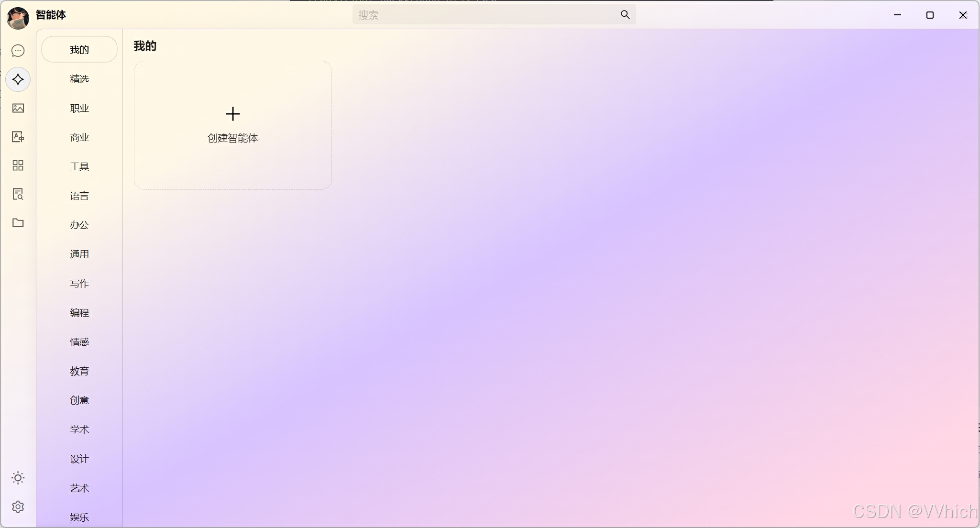
Task: Open the files folder icon in sidebar
Action: pyautogui.click(x=18, y=223)
